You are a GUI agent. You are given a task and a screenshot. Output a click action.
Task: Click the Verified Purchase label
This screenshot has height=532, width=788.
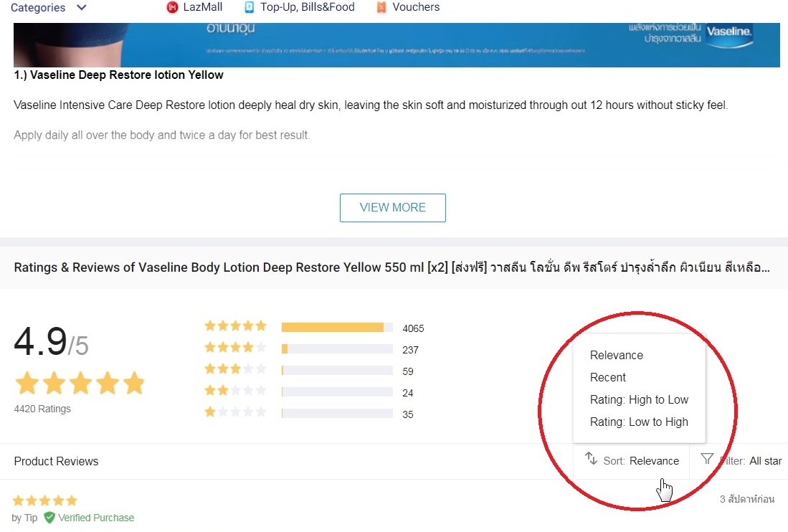click(96, 518)
